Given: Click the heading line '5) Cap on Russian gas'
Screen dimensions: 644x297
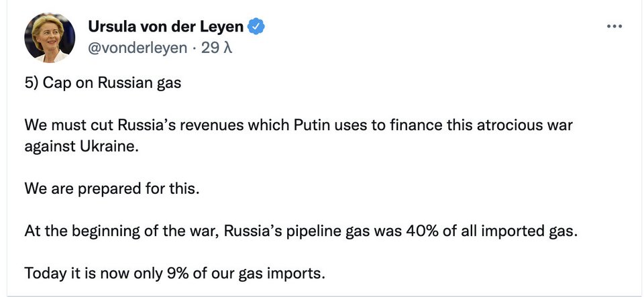Looking at the screenshot, I should (x=103, y=83).
